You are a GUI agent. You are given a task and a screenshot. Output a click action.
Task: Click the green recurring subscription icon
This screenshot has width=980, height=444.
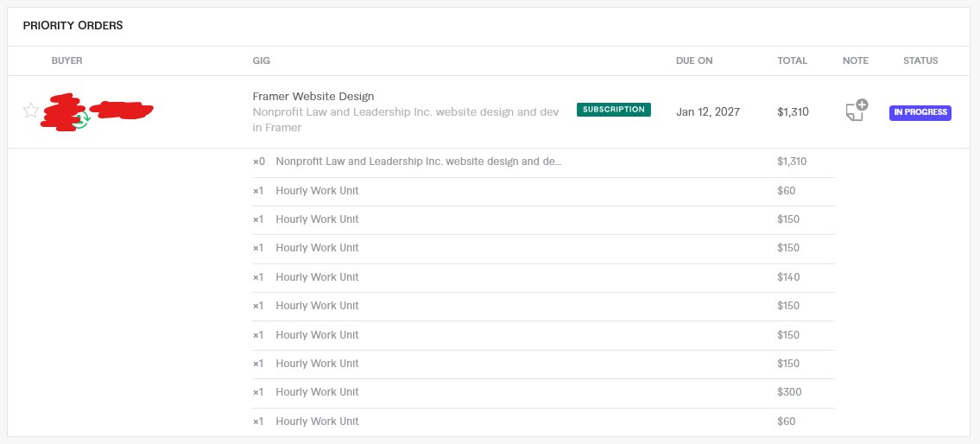80,120
